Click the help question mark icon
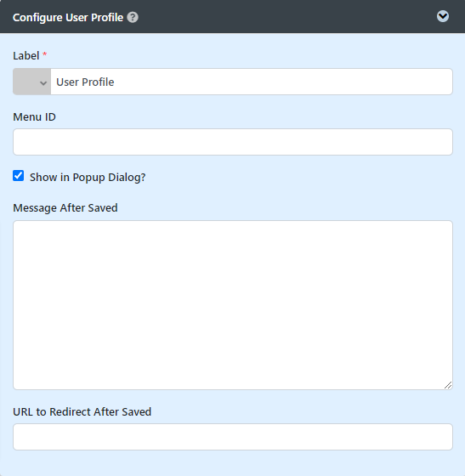The height and width of the screenshot is (476, 465). pyautogui.click(x=133, y=17)
